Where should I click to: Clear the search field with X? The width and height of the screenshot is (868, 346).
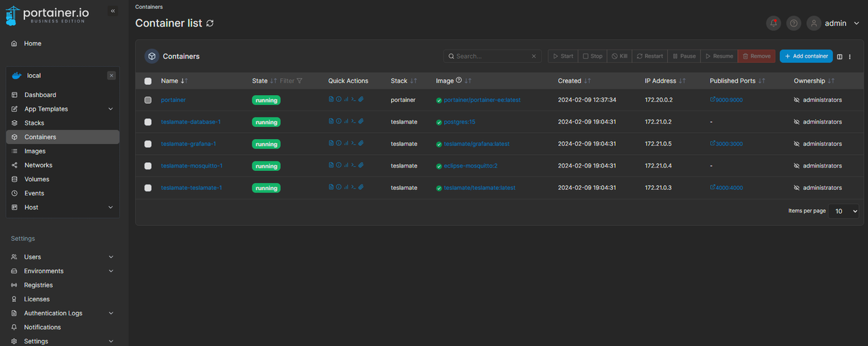(x=534, y=56)
